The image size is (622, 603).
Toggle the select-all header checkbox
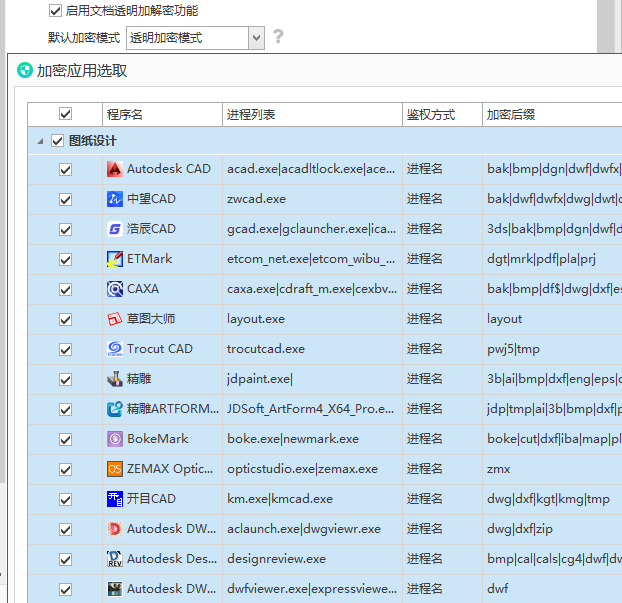(x=65, y=114)
